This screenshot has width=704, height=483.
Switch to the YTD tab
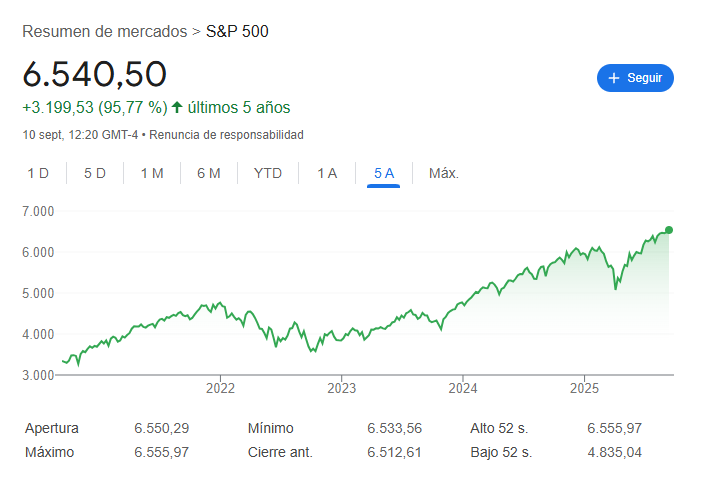pos(268,173)
